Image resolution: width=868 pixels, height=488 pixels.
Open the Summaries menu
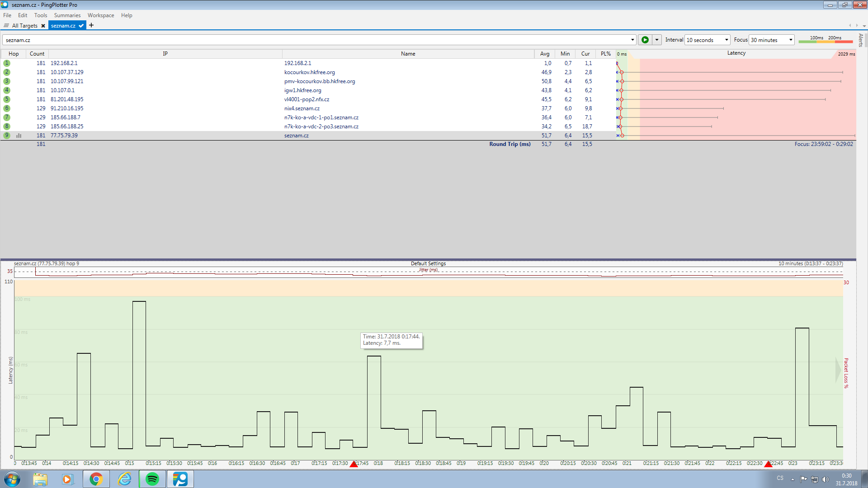[x=67, y=15]
